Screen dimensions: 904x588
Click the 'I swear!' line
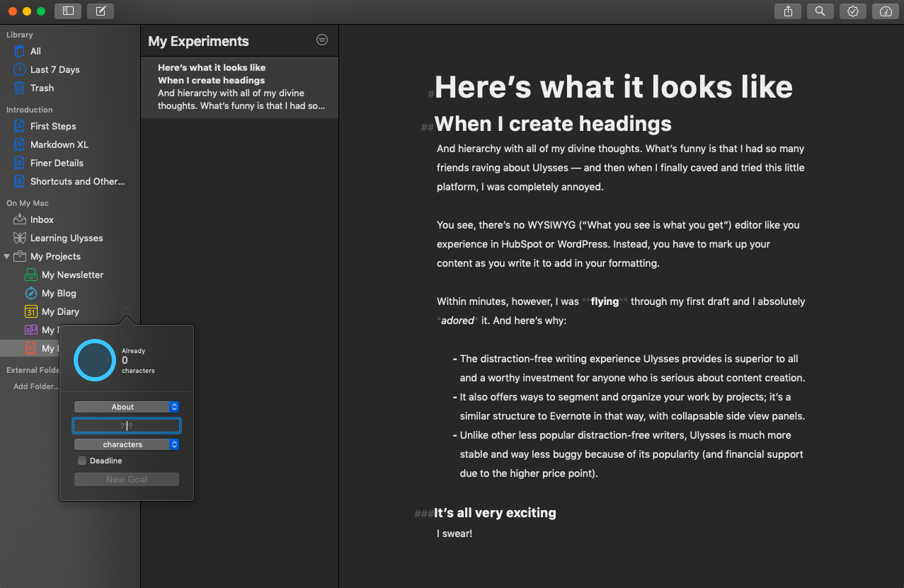coord(454,534)
